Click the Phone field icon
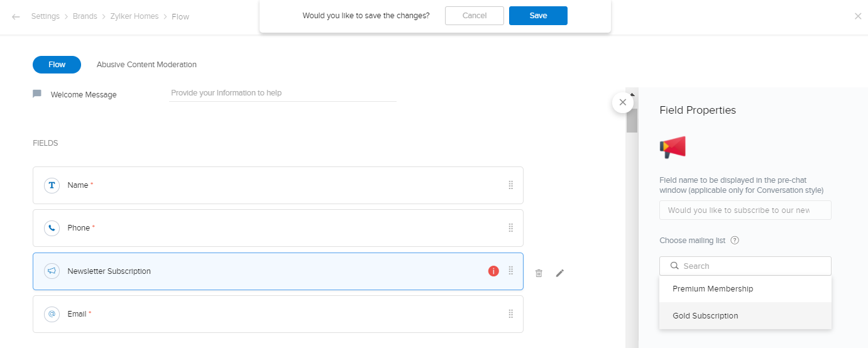The width and height of the screenshot is (868, 348). pyautogui.click(x=52, y=228)
